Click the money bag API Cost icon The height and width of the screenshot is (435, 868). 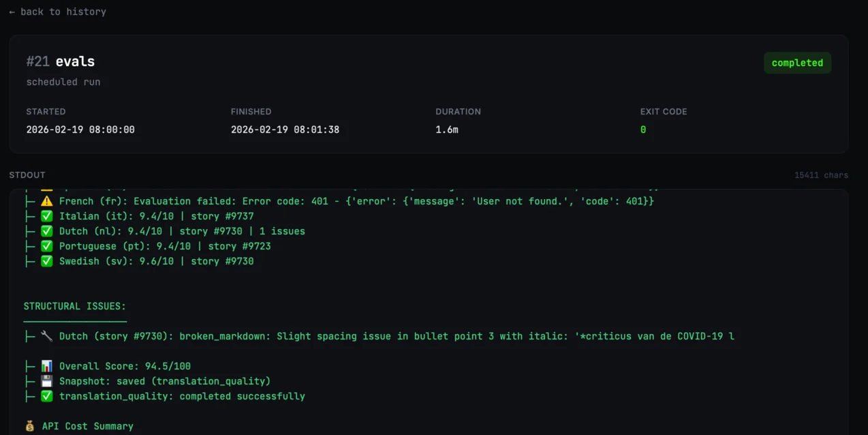29,426
